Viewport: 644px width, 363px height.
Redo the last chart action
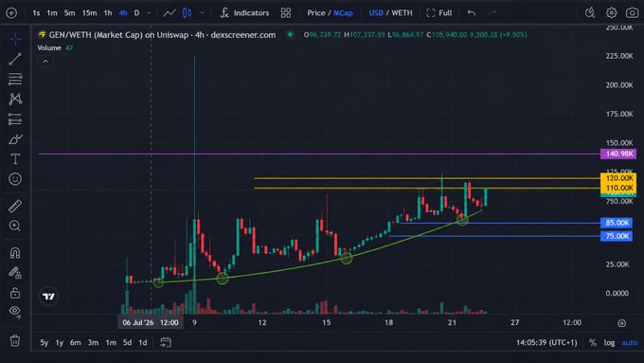point(492,13)
